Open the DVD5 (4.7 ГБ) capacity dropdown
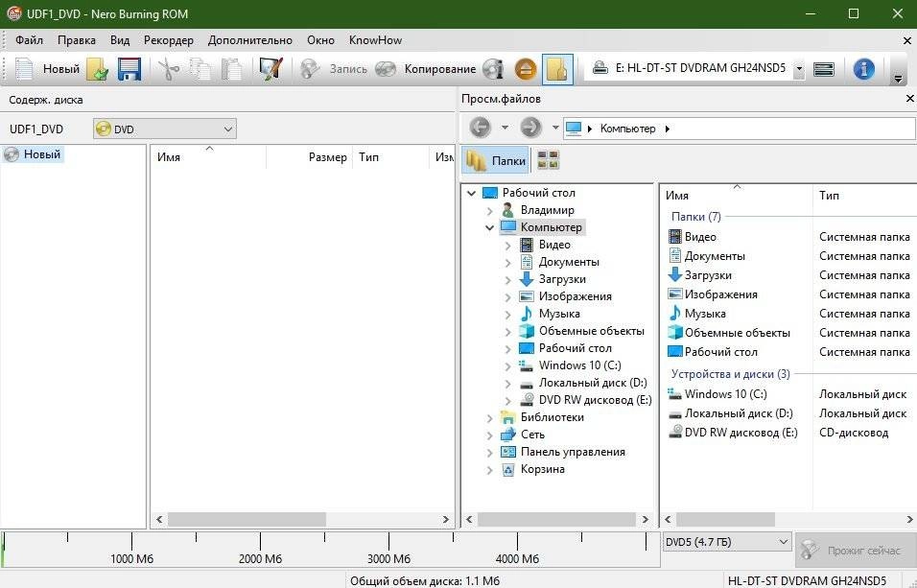917x588 pixels. [x=727, y=542]
